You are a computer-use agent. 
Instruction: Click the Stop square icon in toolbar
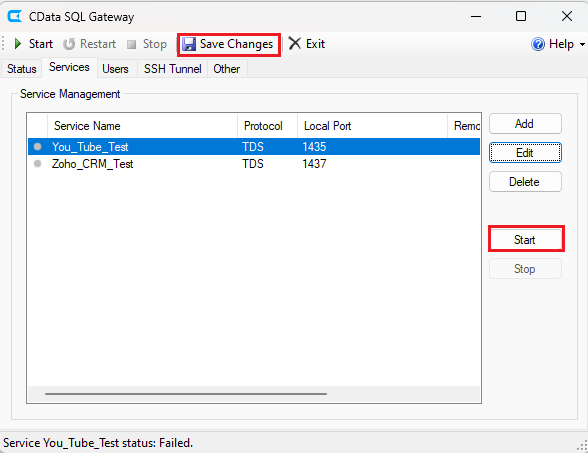(x=131, y=44)
